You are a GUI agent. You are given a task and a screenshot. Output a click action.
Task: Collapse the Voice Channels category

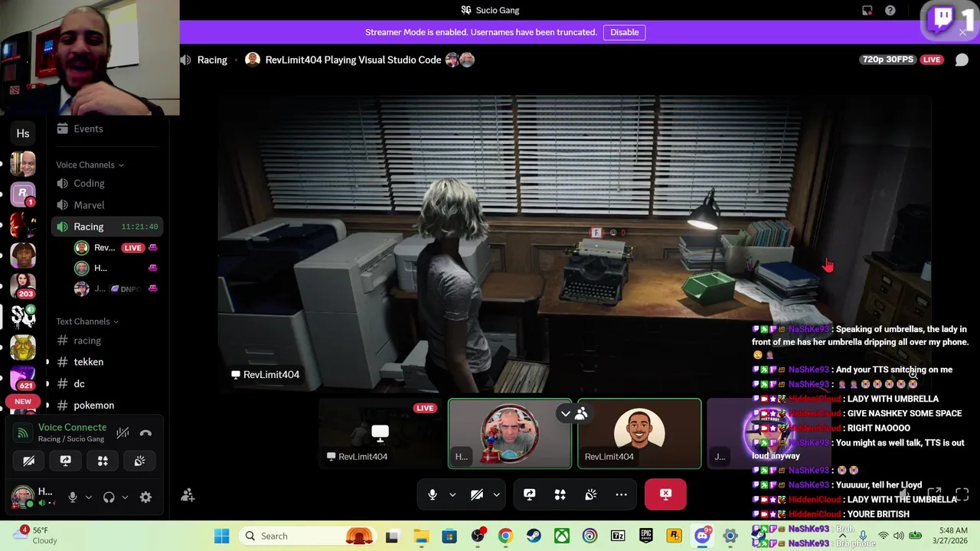coord(90,165)
